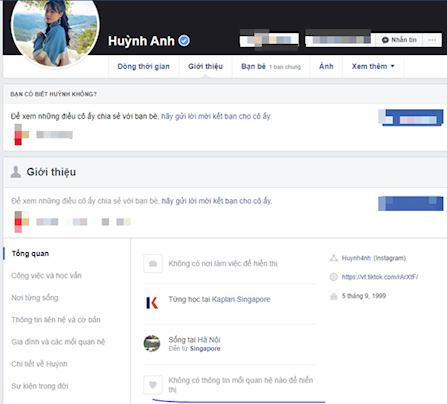
Task: Click the heart relationship icon
Action: click(x=153, y=385)
